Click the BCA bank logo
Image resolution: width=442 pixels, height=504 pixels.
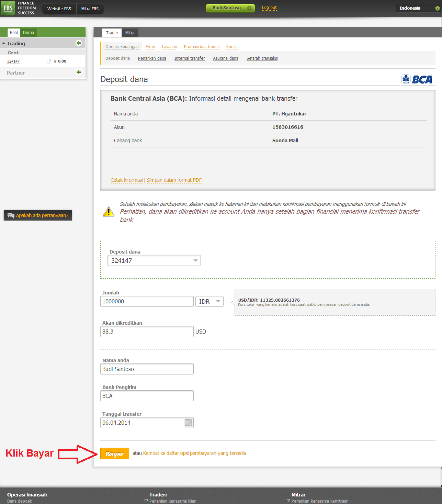click(417, 79)
